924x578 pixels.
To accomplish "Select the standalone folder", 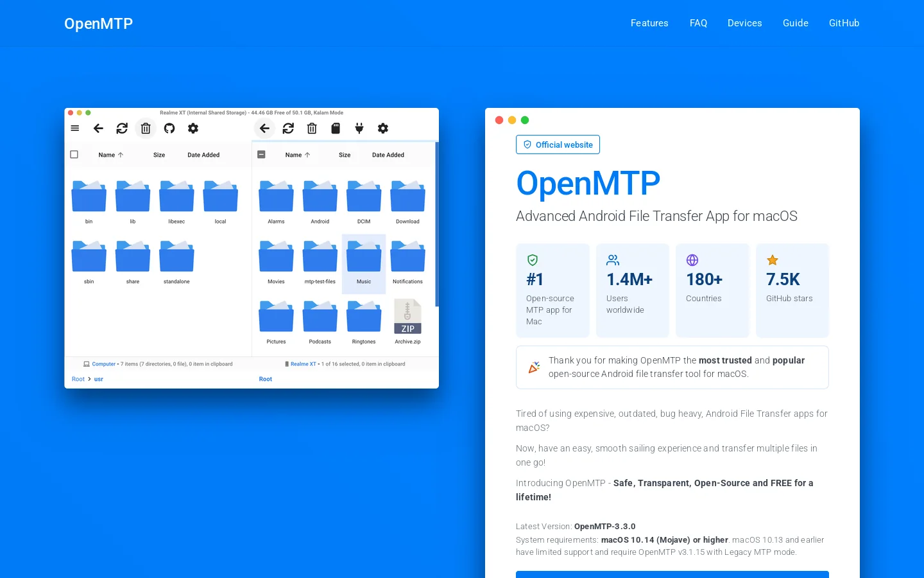I will point(176,263).
